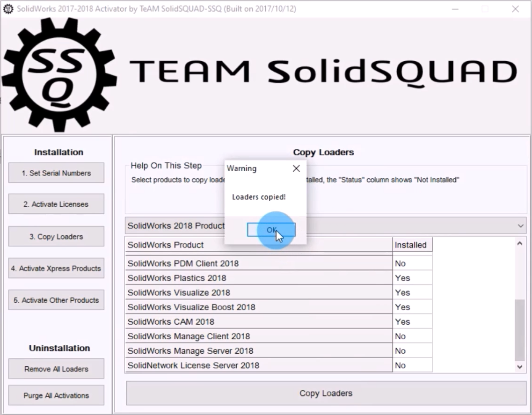Choose the Activate Other Products step

(56, 300)
